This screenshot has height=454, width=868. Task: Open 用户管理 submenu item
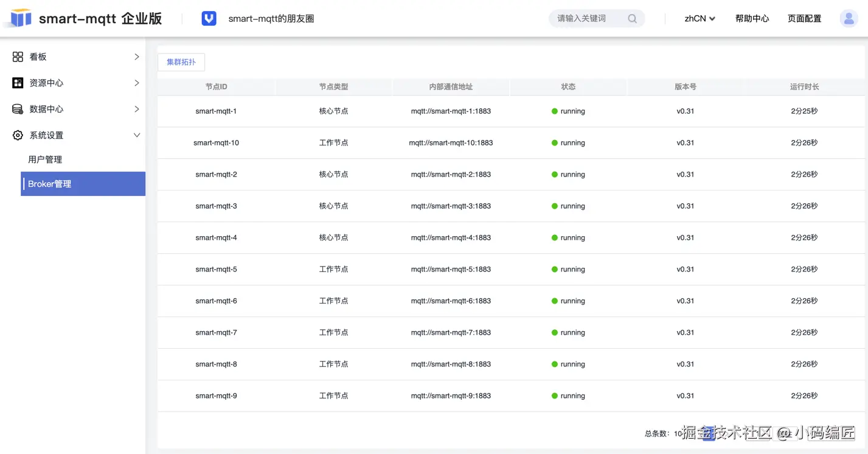pyautogui.click(x=45, y=159)
